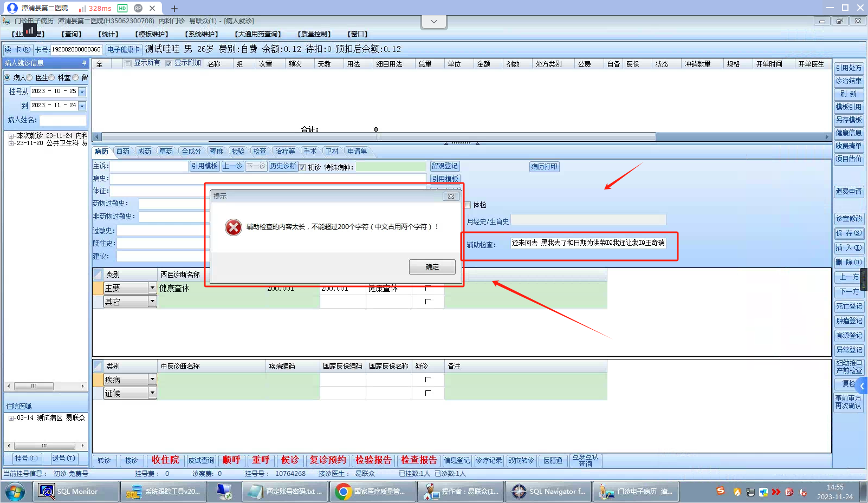Switch to Chrome 国家医疗质量 window
Screen dimensions: 868x503
(373, 492)
